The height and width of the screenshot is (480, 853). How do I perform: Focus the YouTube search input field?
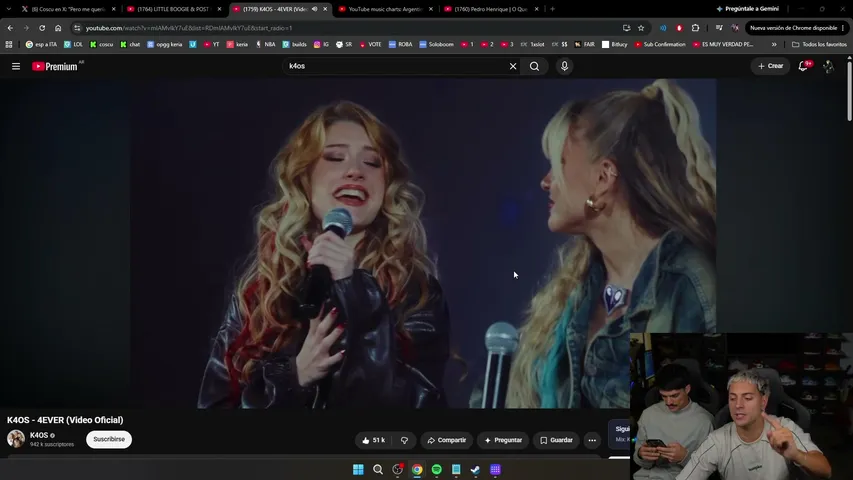pyautogui.click(x=396, y=66)
